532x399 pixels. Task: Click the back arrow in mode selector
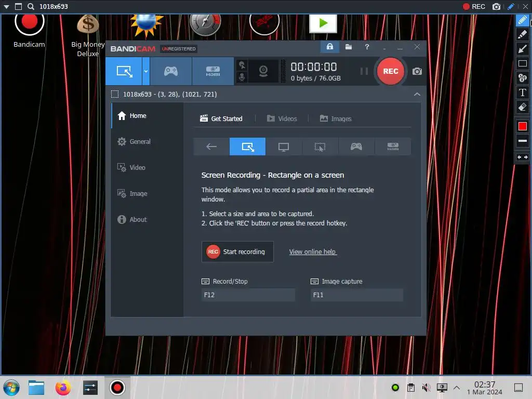[211, 147]
